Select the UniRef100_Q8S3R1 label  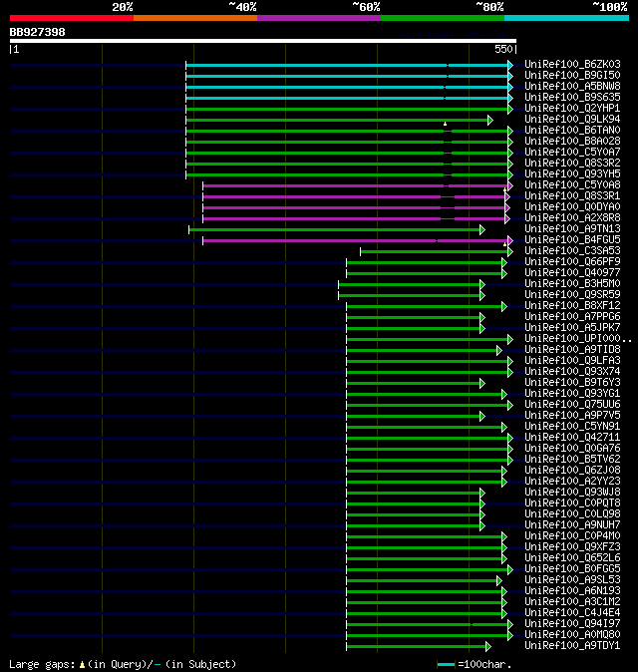point(572,195)
